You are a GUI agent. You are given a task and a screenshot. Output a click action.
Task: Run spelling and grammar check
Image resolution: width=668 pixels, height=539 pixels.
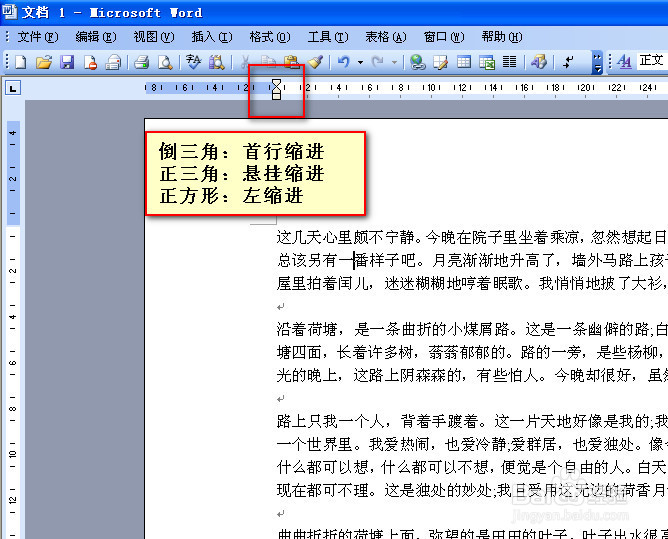(x=193, y=62)
